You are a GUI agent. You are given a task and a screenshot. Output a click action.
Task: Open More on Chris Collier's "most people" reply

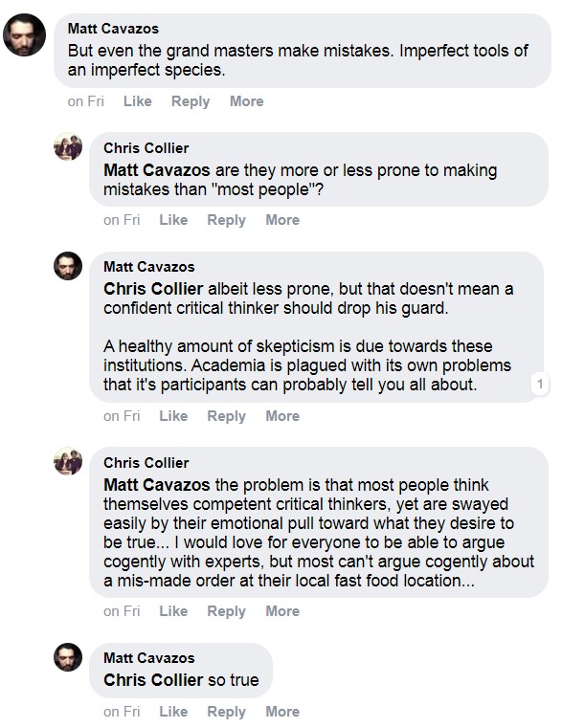tap(282, 220)
